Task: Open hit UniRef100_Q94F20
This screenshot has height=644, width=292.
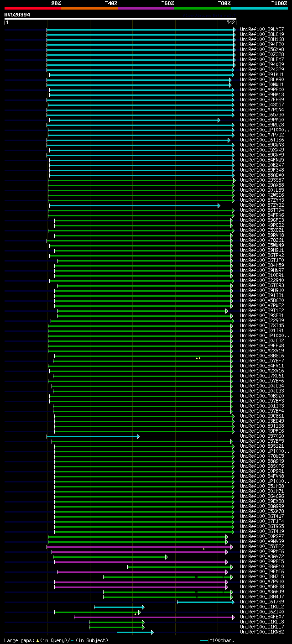Action: (x=262, y=44)
